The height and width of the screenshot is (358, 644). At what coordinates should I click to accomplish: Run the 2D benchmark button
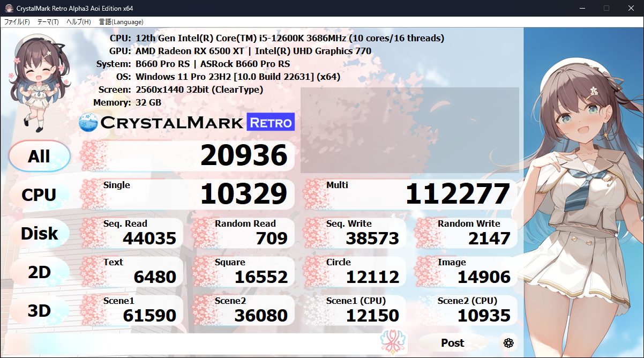click(39, 272)
